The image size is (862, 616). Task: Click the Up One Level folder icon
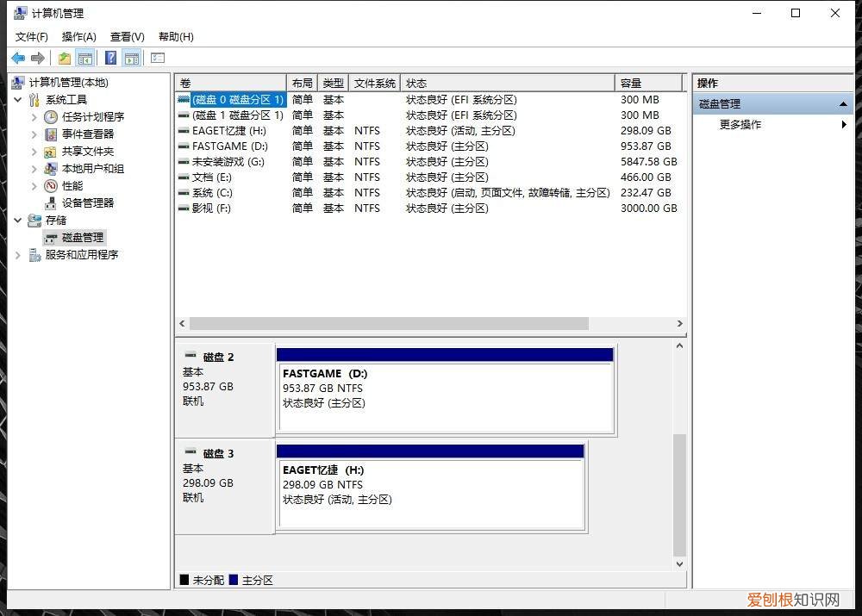pyautogui.click(x=65, y=59)
